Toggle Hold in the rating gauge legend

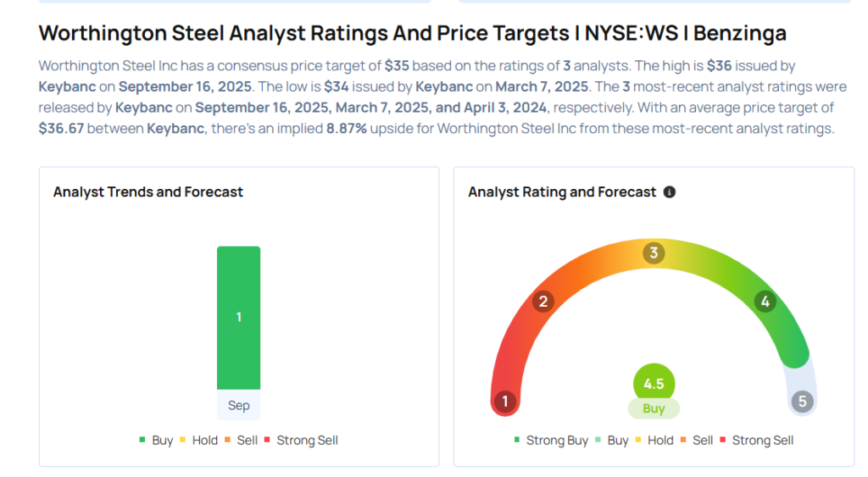pos(655,441)
